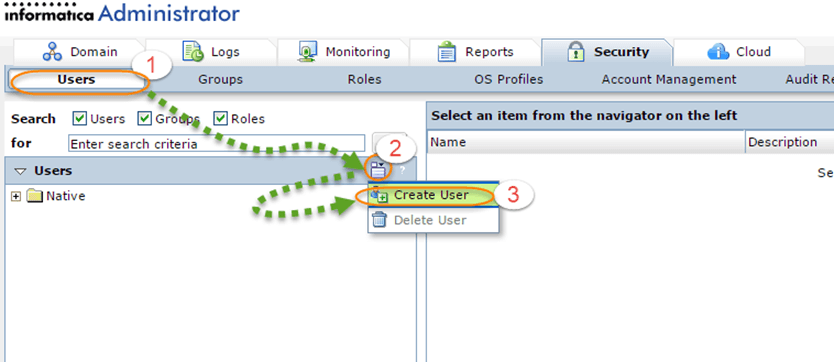
Task: Open Account Management section
Action: click(669, 80)
